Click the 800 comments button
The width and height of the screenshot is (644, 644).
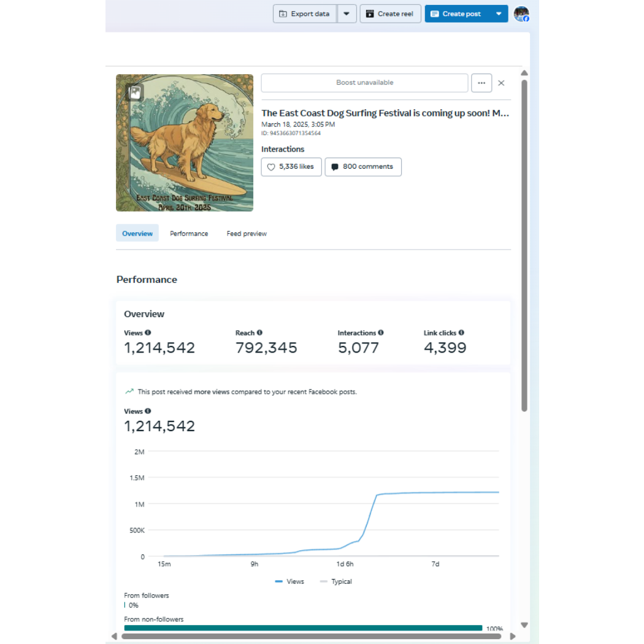363,167
